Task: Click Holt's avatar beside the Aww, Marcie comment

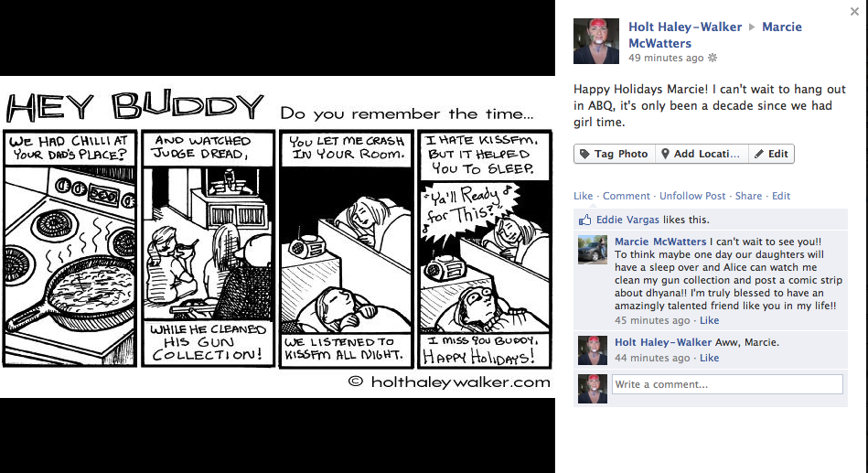Action: [593, 350]
